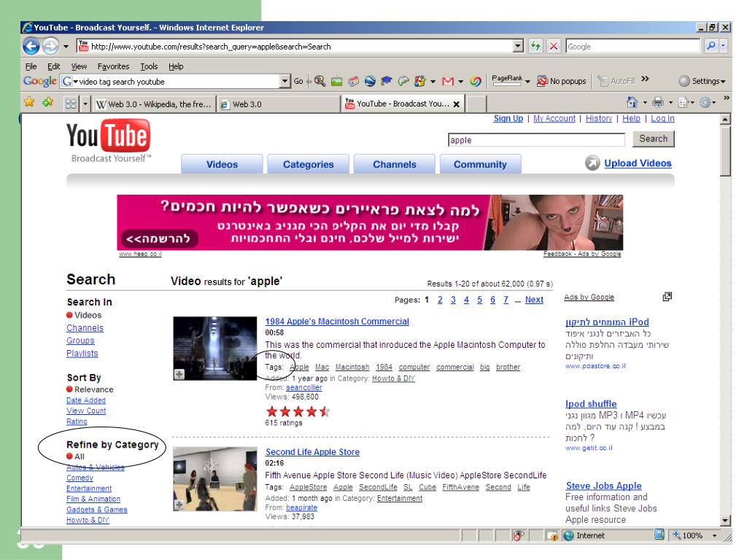747x560 pixels.
Task: Open Google toolbar Settings dropdown
Action: pyautogui.click(x=703, y=82)
